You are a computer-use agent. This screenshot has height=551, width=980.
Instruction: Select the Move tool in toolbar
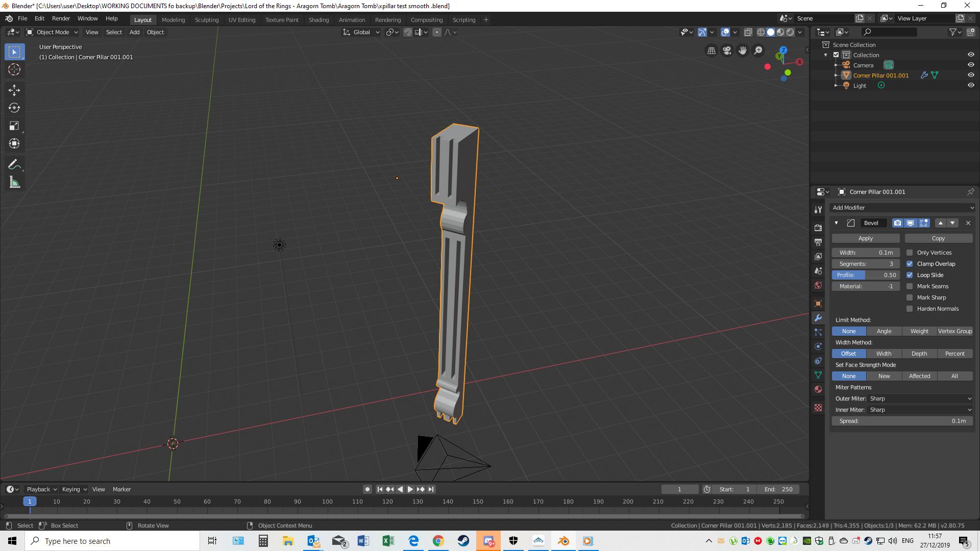point(14,88)
